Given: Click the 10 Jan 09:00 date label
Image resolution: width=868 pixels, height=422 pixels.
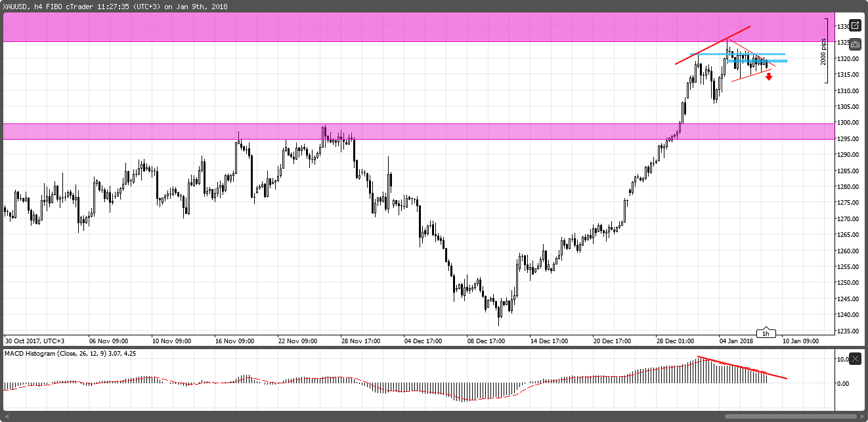Looking at the screenshot, I should 800,341.
